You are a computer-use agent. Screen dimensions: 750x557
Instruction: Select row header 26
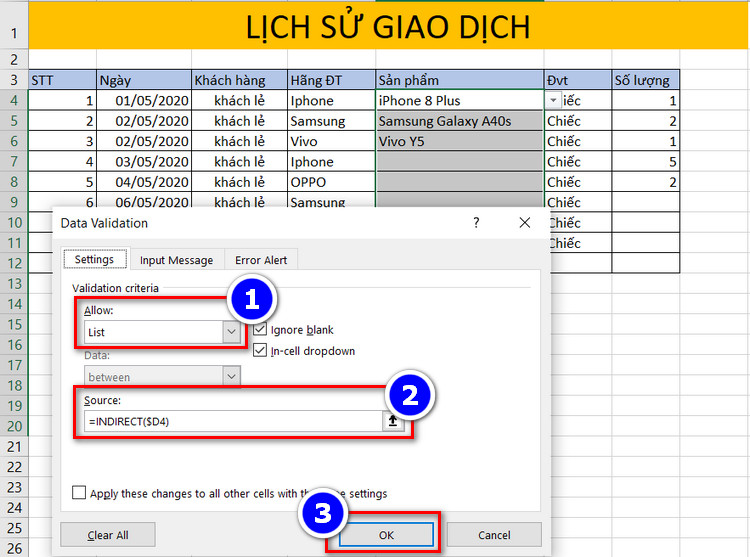(x=14, y=548)
